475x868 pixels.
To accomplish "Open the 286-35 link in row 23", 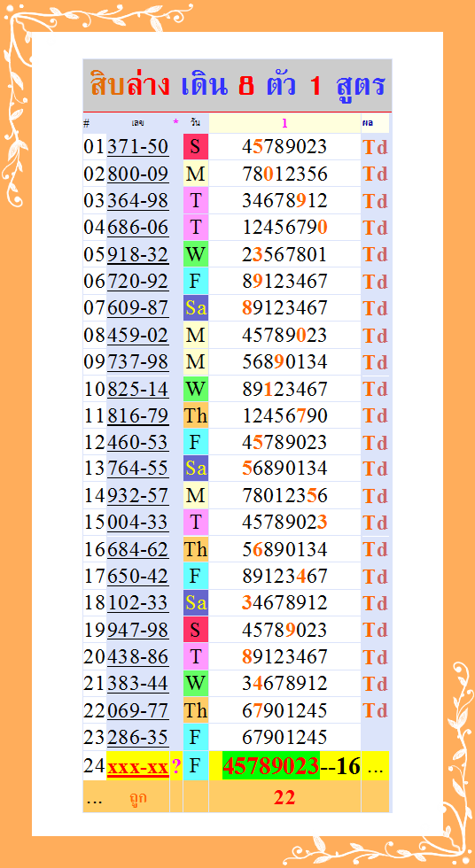I will [138, 737].
